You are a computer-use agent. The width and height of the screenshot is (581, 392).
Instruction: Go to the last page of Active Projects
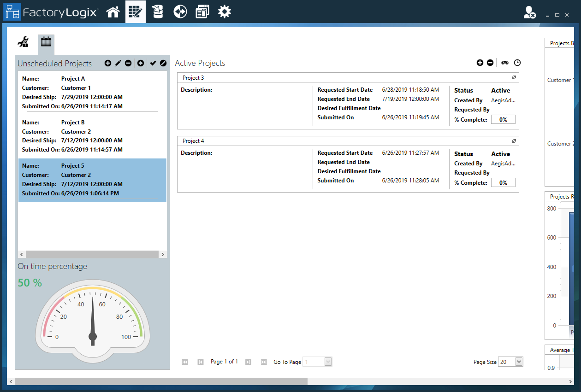click(263, 362)
